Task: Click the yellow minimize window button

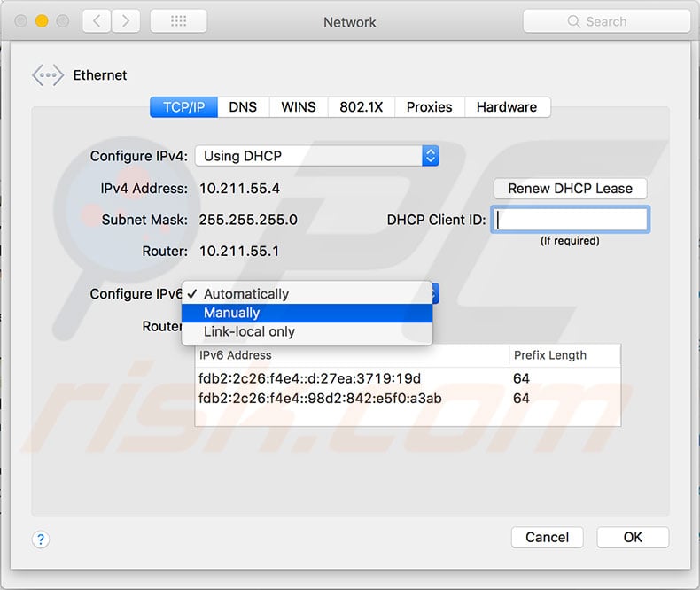Action: (42, 21)
